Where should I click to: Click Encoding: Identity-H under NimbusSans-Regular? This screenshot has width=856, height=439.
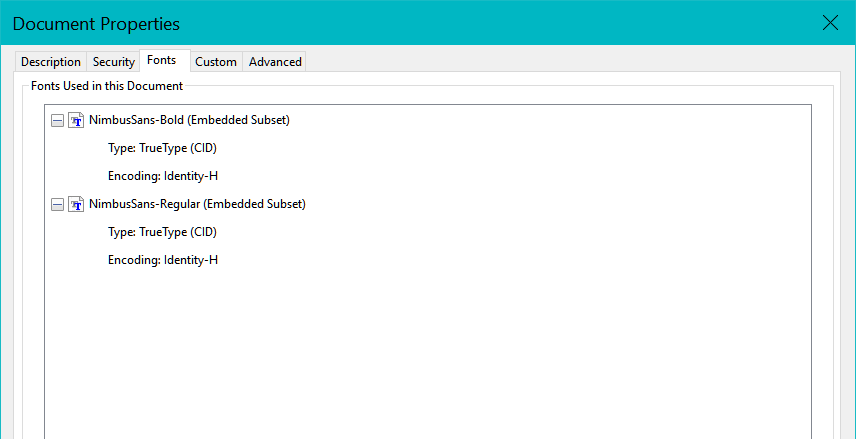(163, 260)
